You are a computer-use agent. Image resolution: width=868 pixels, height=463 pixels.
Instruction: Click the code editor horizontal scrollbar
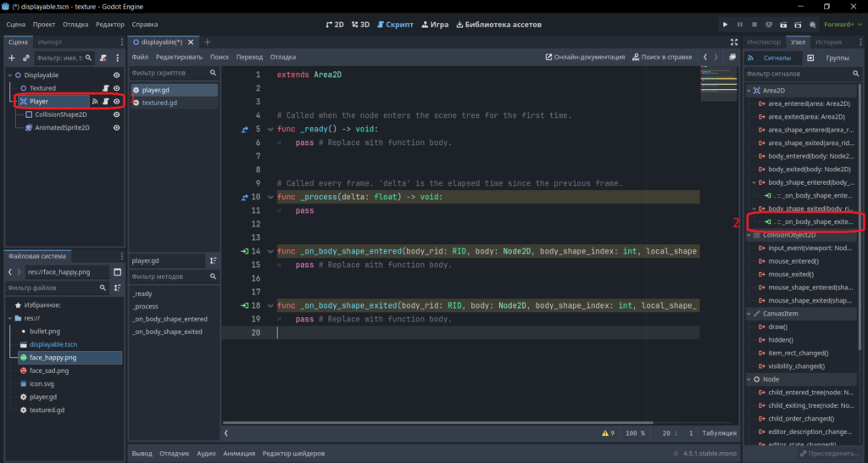[x=437, y=423]
